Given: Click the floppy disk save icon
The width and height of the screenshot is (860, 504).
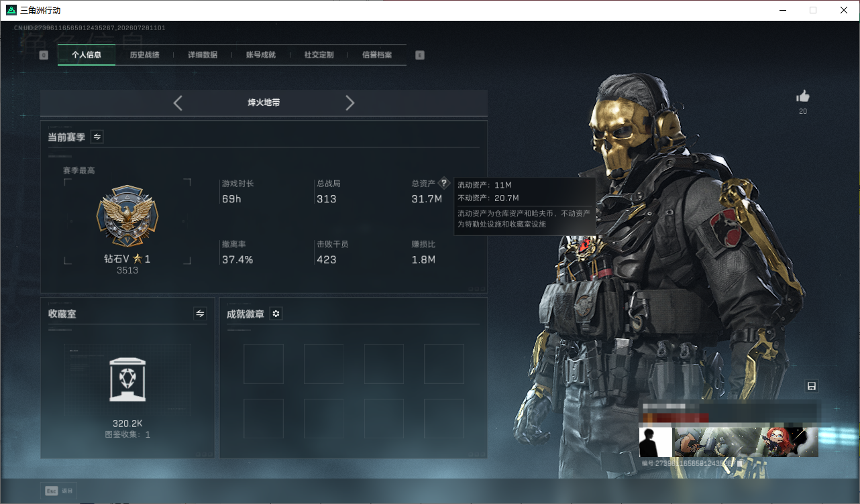Looking at the screenshot, I should pos(811,386).
